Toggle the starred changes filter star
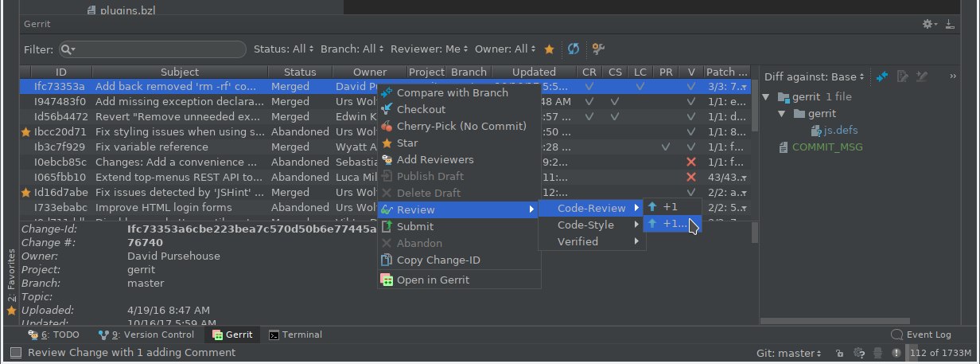The width and height of the screenshot is (980, 364). tap(549, 49)
